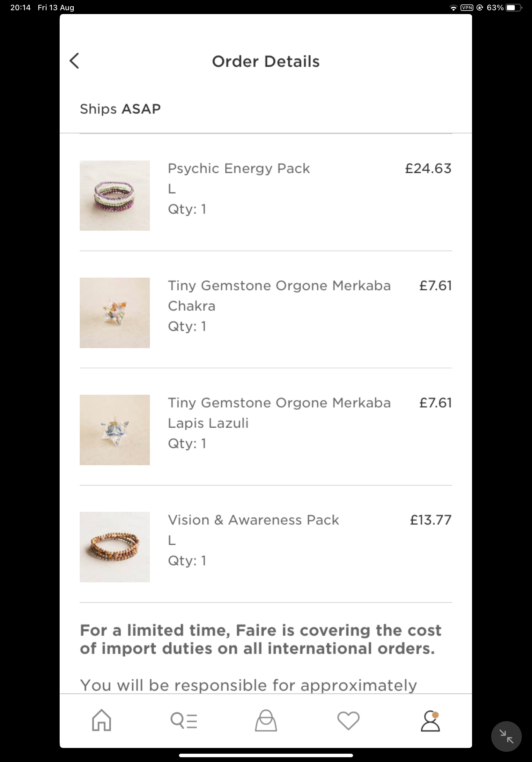
Task: Open the Lapis Lazuli Merkaba image
Action: click(x=115, y=430)
